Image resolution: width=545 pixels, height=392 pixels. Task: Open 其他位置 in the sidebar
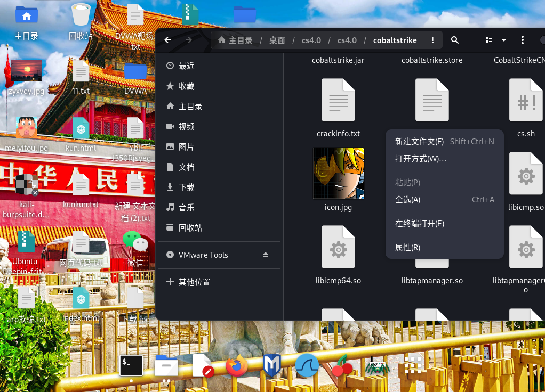click(219, 282)
